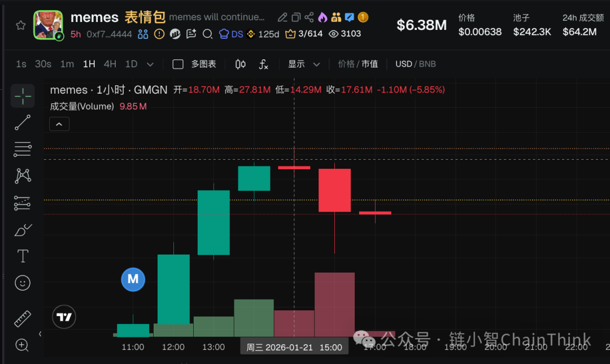Expand the timeframe interval dropdown arrow
Screen dimensions: 610x364
[150, 64]
